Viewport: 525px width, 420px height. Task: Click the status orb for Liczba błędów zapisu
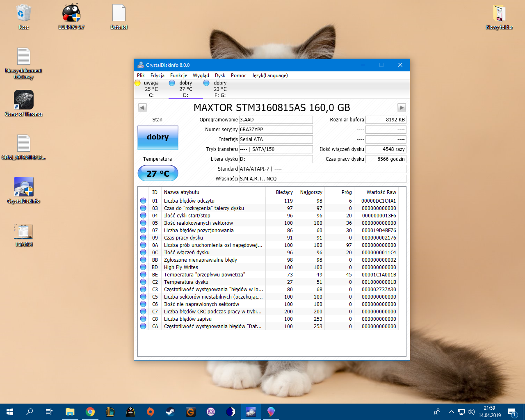(143, 319)
